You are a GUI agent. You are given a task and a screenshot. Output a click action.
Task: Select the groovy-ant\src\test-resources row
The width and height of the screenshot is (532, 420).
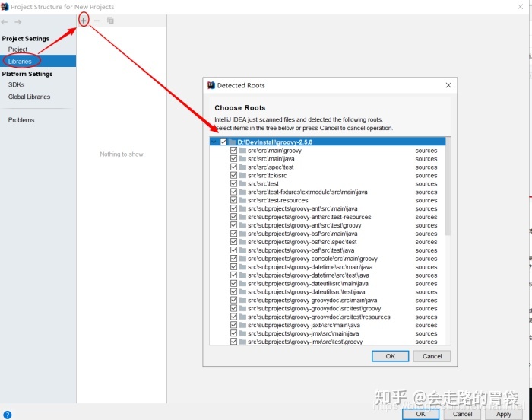(328, 217)
